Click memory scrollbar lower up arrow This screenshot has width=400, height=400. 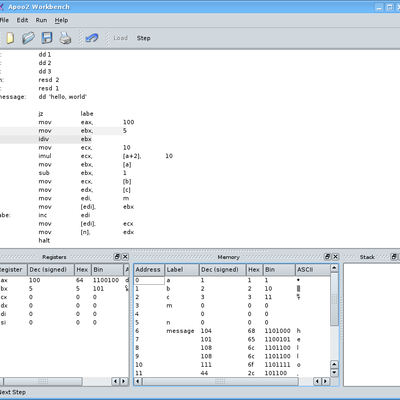coord(334,364)
